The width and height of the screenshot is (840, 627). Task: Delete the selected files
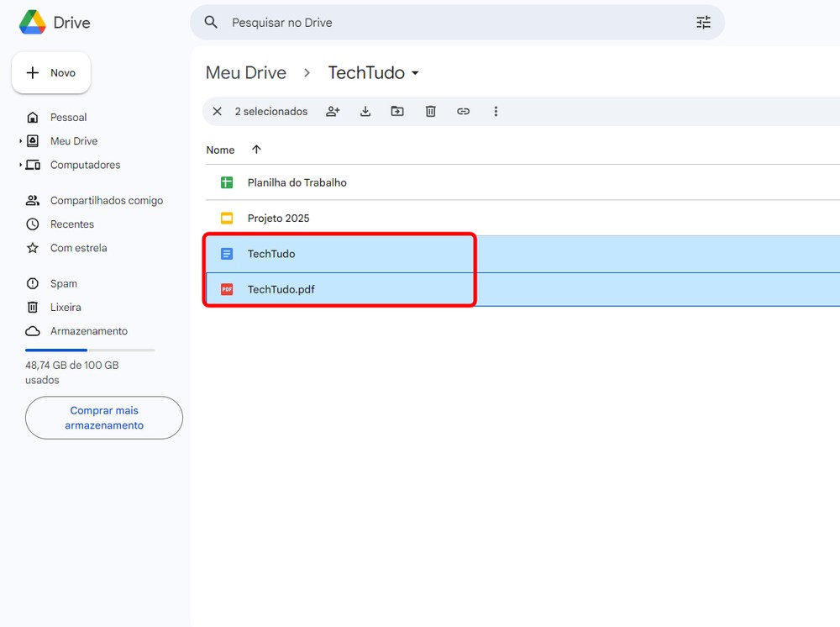pyautogui.click(x=430, y=111)
